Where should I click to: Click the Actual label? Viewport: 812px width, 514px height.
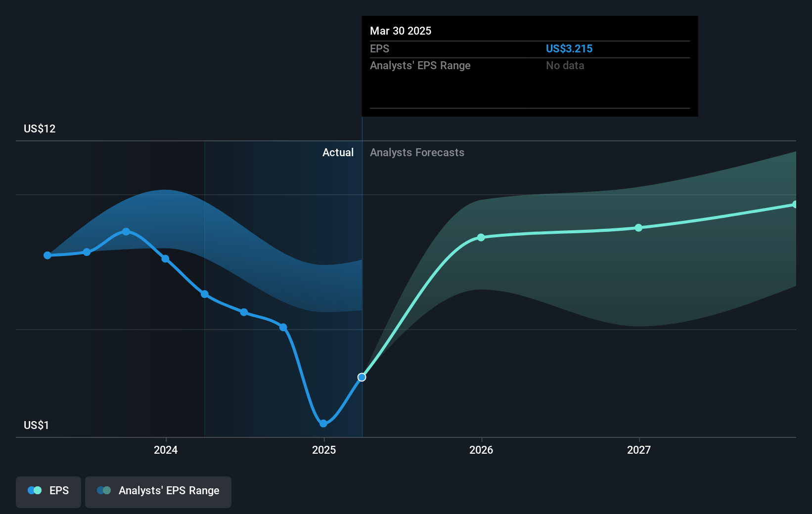(338, 152)
